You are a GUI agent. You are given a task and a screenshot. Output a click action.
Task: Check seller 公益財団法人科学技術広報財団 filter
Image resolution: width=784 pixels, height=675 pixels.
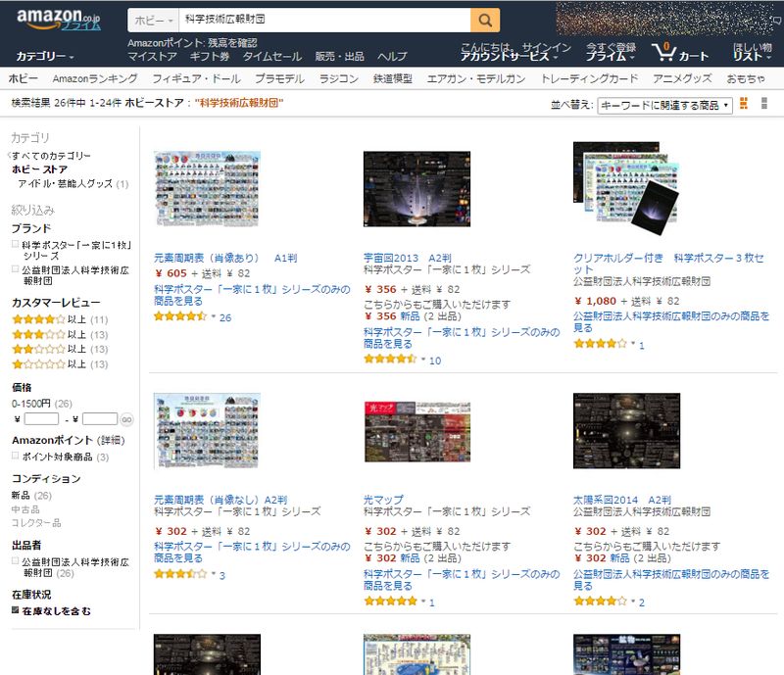coord(16,561)
